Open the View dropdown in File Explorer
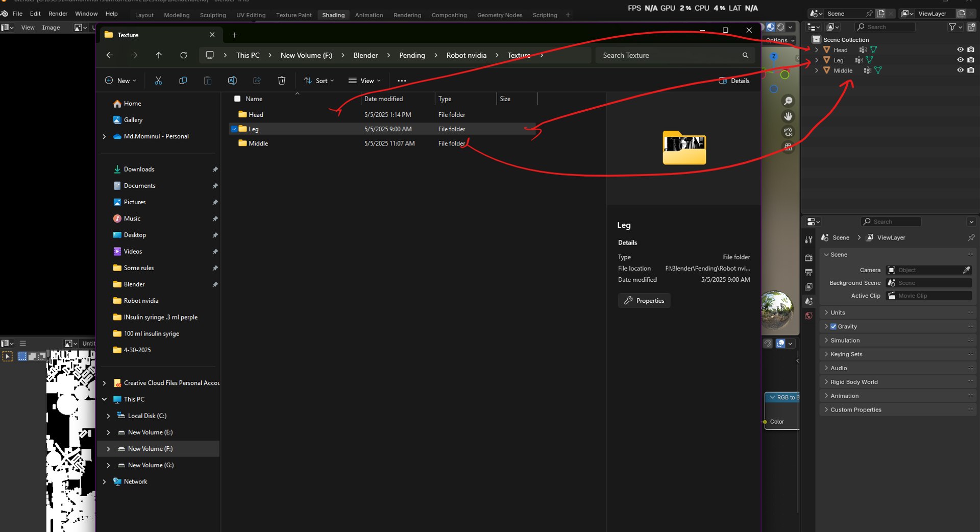980x532 pixels. pos(364,81)
